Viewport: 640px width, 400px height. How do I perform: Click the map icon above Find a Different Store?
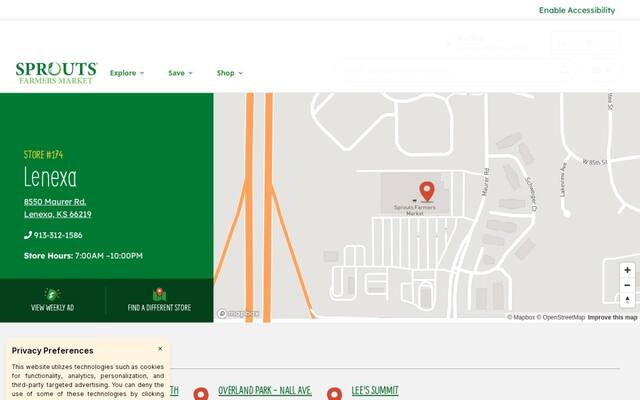159,294
